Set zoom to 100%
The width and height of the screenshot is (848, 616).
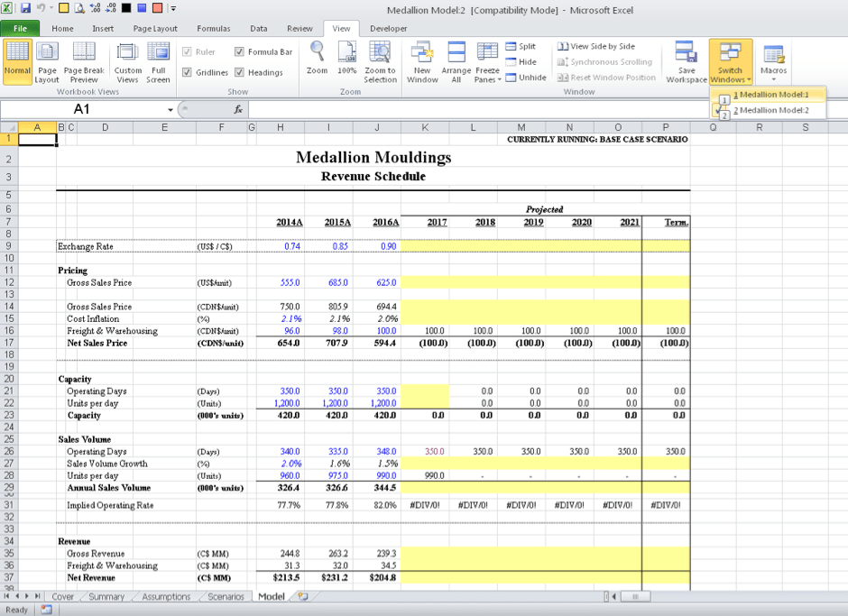(x=347, y=58)
